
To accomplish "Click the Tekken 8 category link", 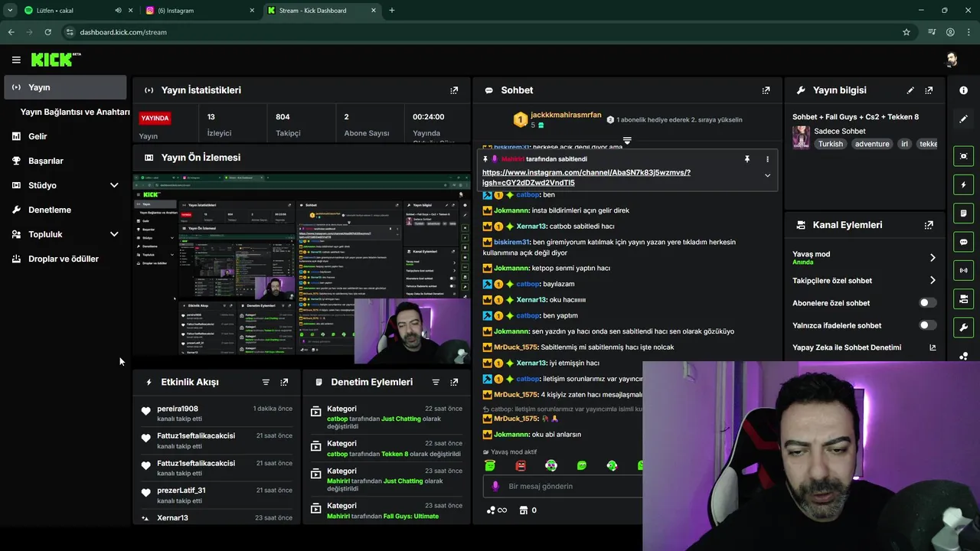I will (394, 454).
